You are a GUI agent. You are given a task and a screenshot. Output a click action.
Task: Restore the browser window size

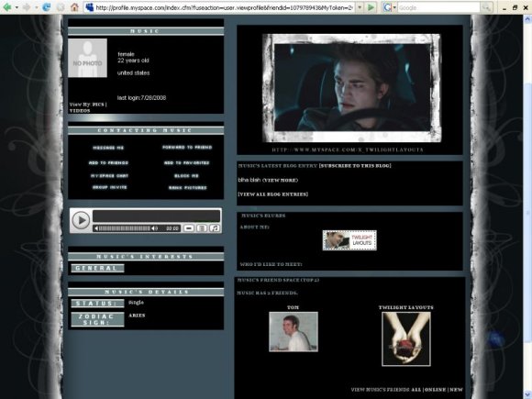tap(515, 7)
